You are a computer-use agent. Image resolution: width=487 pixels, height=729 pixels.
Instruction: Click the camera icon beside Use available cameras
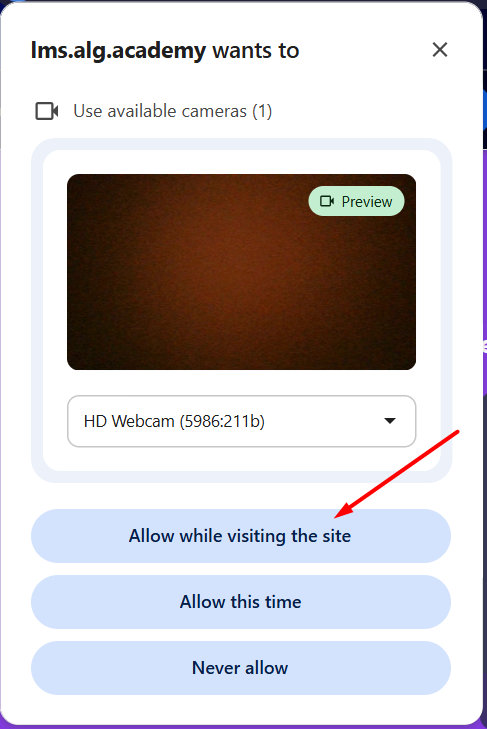pyautogui.click(x=47, y=111)
